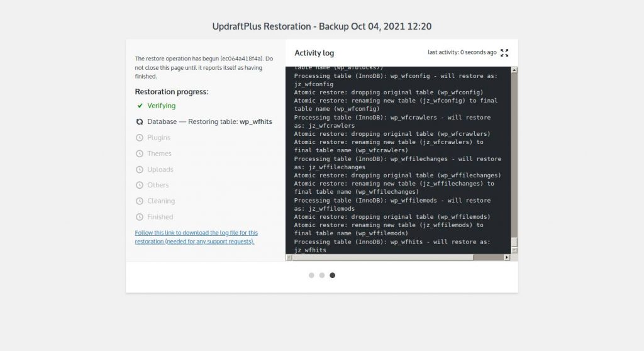
Task: Click activity log vertical scrollbar up arrow
Action: click(514, 70)
